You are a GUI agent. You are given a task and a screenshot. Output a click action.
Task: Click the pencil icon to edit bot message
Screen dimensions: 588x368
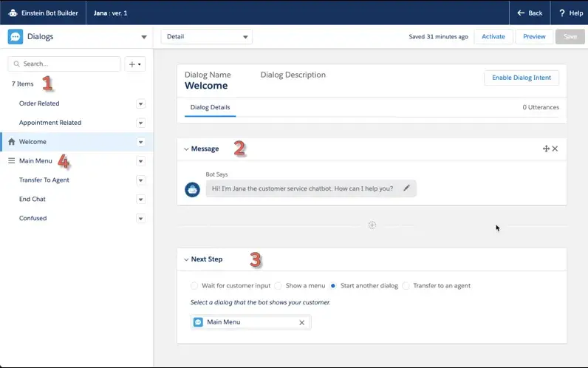click(x=406, y=188)
